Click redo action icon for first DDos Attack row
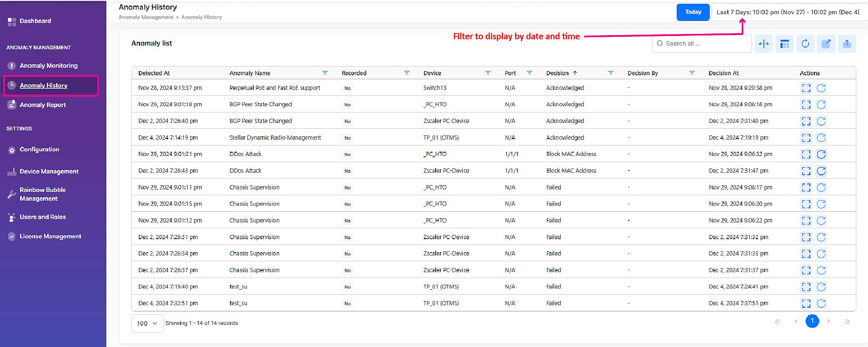The width and height of the screenshot is (868, 347). point(821,154)
